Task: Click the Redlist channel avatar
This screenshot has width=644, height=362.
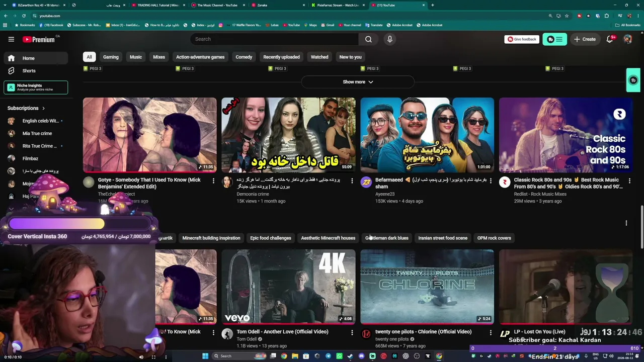Action: [x=505, y=182]
